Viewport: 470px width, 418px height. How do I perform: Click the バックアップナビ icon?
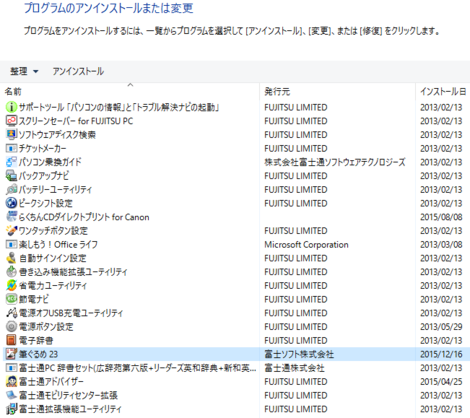pos(11,176)
